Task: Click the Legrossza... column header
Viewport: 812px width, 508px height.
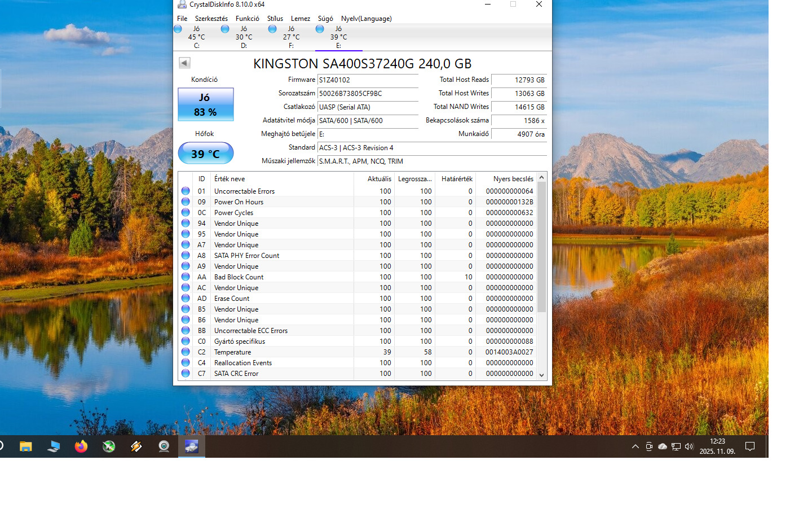Action: tap(414, 179)
